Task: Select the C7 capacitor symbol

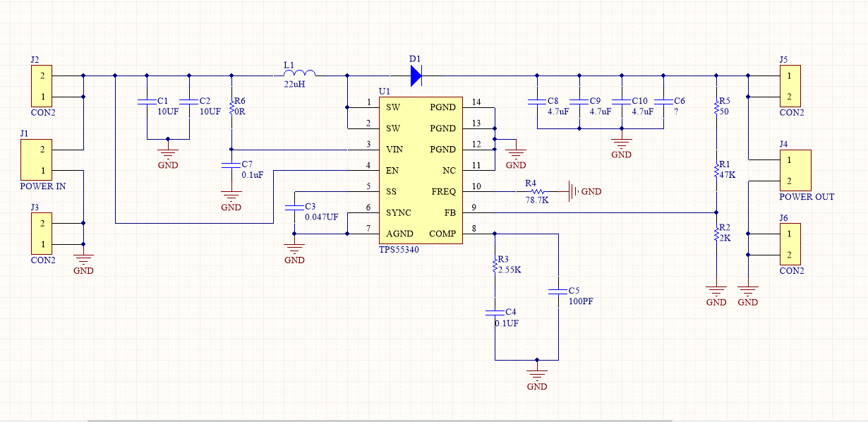Action: click(x=231, y=165)
